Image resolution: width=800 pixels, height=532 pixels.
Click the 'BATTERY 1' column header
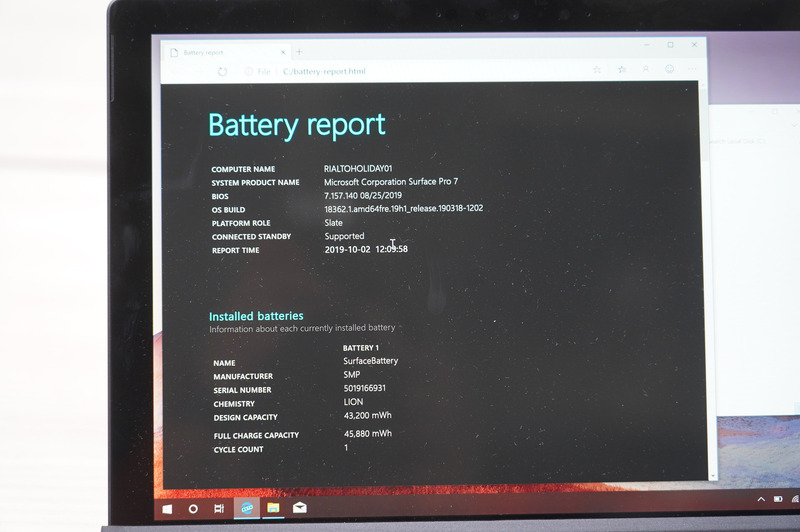pos(361,348)
